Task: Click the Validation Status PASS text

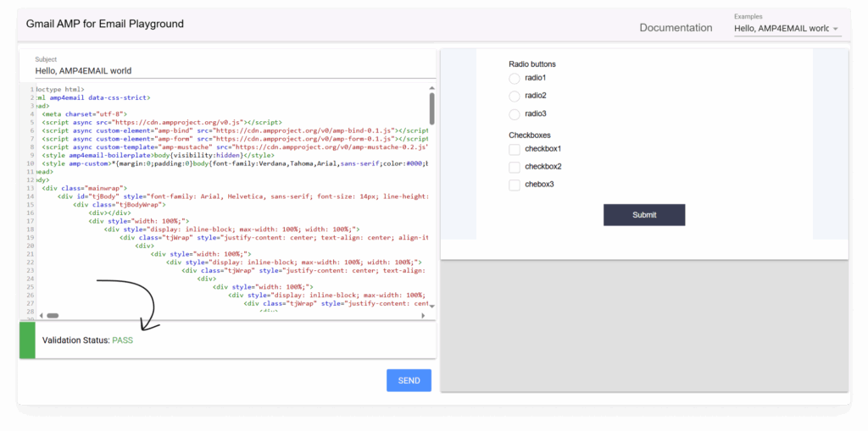Action: [x=87, y=340]
